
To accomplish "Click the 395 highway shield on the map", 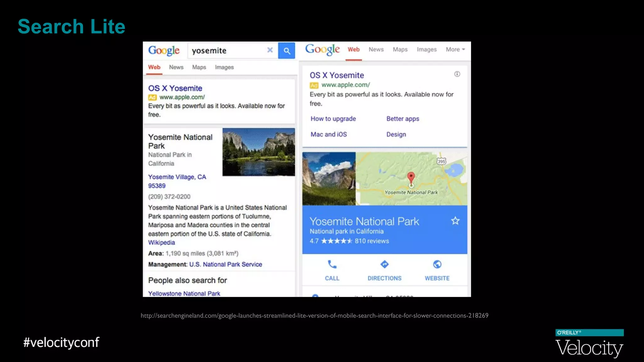I will pyautogui.click(x=441, y=161).
